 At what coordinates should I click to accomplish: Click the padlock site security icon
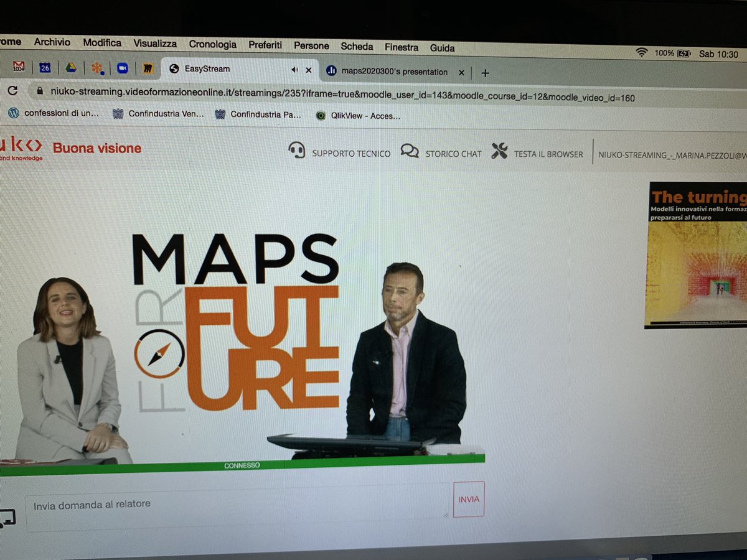tap(40, 91)
